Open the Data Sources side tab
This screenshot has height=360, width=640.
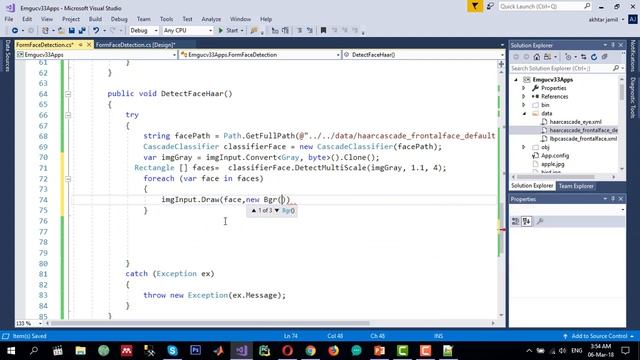tap(7, 56)
